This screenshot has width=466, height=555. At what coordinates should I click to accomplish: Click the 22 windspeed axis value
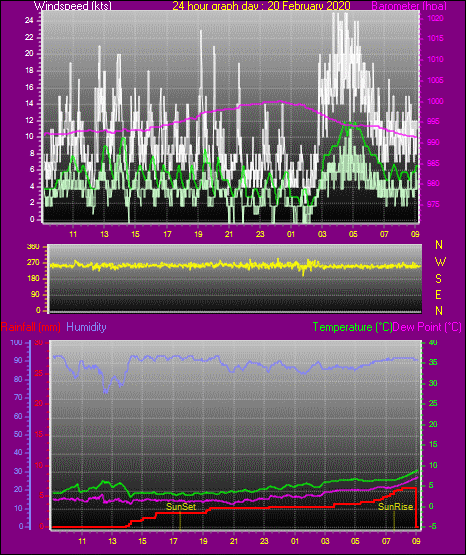click(x=29, y=38)
